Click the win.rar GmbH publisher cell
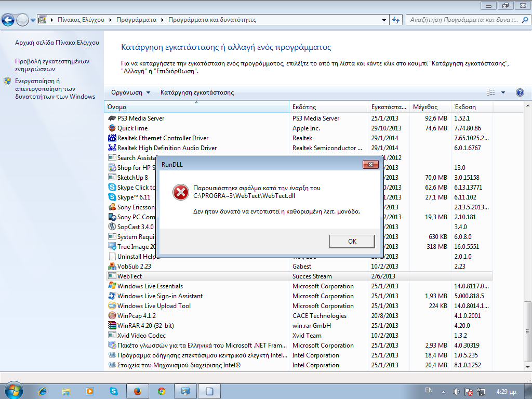 (x=312, y=325)
